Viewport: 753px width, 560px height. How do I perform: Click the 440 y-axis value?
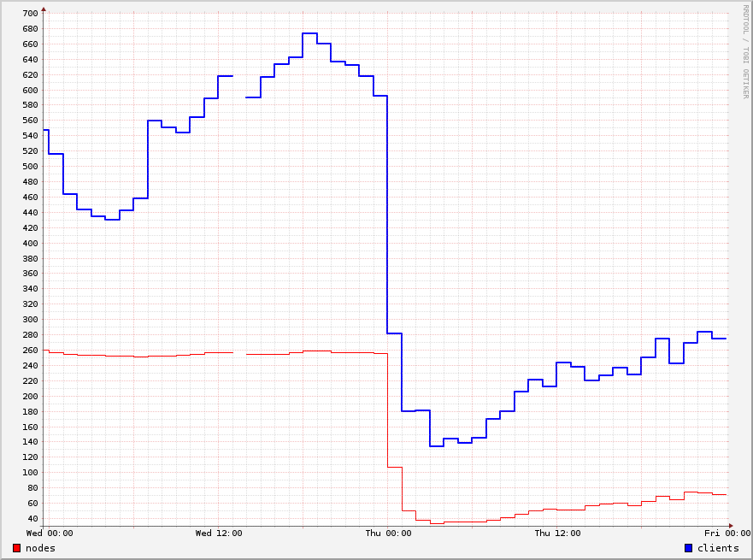click(x=30, y=212)
